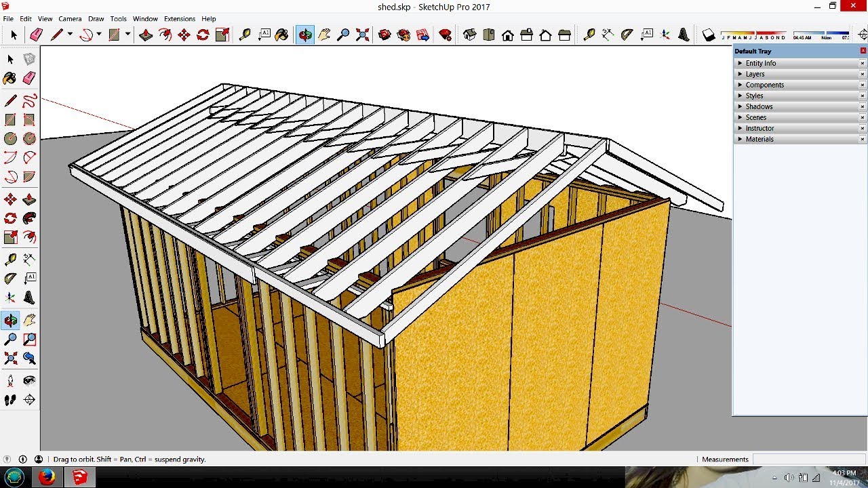Click the Measurements input box
Image resolution: width=868 pixels, height=488 pixels.
tap(808, 459)
